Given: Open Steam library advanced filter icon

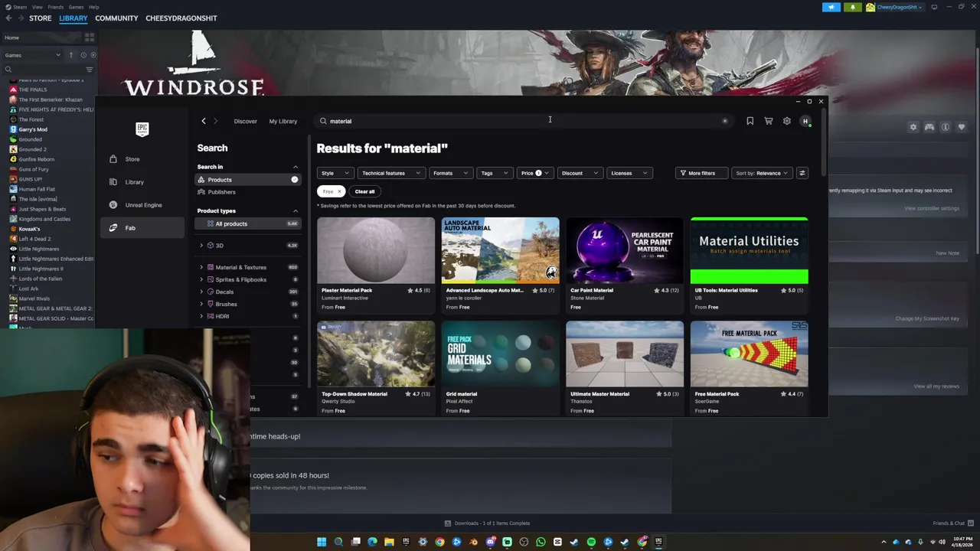Looking at the screenshot, I should click(90, 70).
